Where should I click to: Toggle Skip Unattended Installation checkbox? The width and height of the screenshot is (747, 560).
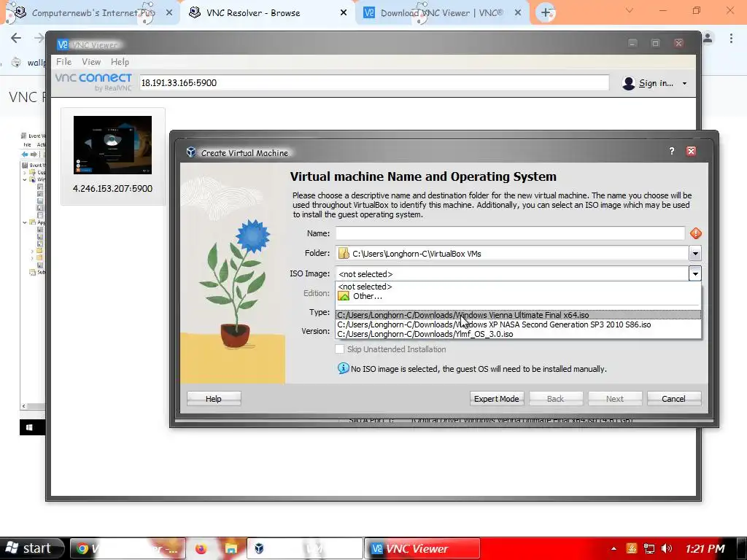coord(340,349)
